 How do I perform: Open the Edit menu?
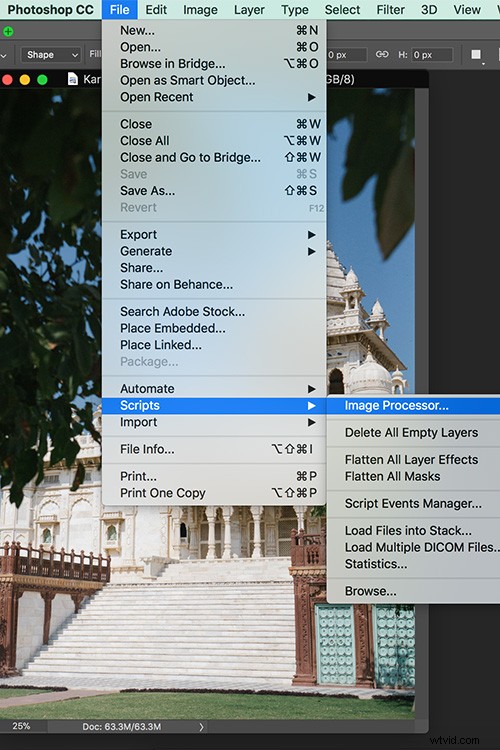coord(156,10)
